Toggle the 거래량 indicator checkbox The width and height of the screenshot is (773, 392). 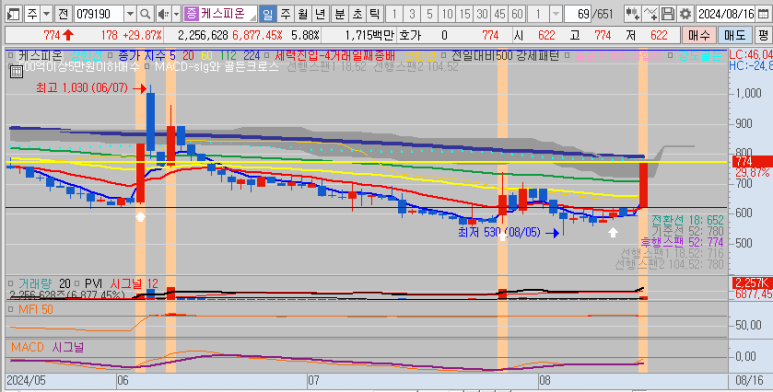[11, 284]
